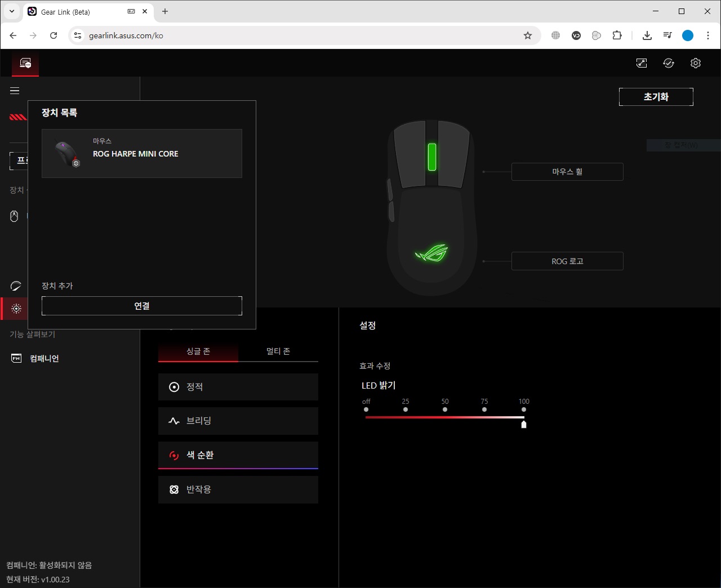Click the 연결 connect button
The width and height of the screenshot is (721, 588).
[x=142, y=306]
